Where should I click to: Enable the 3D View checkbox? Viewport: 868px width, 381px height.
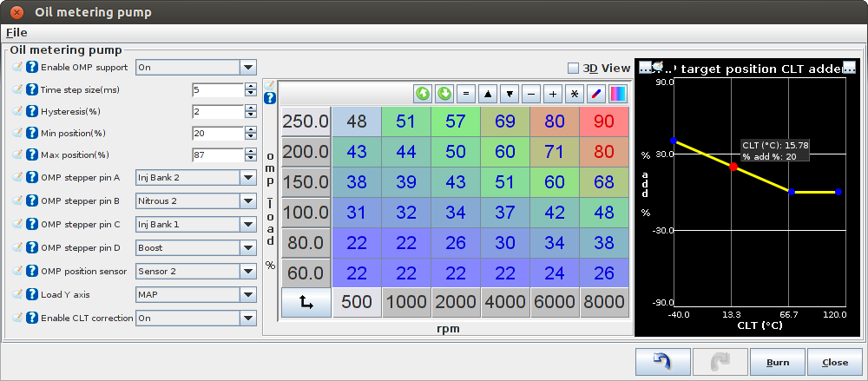click(x=573, y=68)
